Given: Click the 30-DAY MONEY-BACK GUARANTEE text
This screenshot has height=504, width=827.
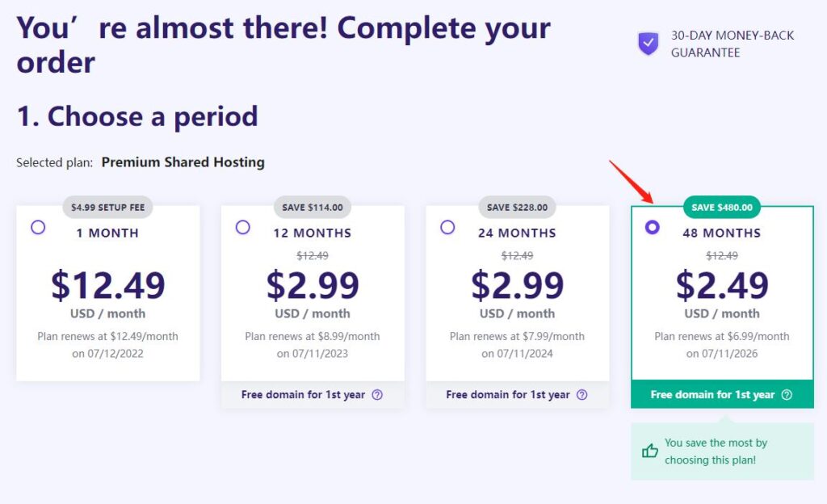Looking at the screenshot, I should point(732,44).
